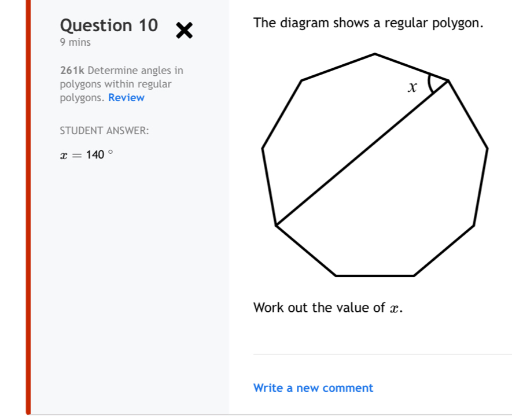Click the text 'The diagram shows a regular polygon'
The height and width of the screenshot is (420, 512).
pos(368,23)
